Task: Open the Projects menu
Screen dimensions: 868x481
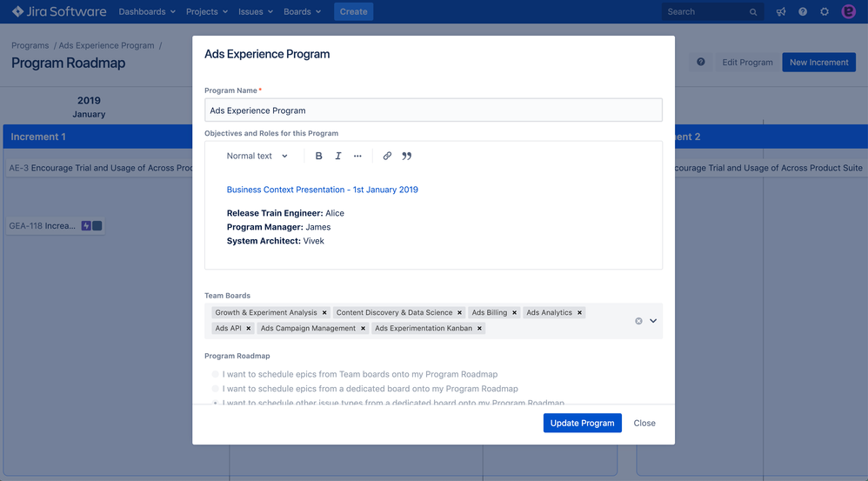Action: (x=207, y=11)
